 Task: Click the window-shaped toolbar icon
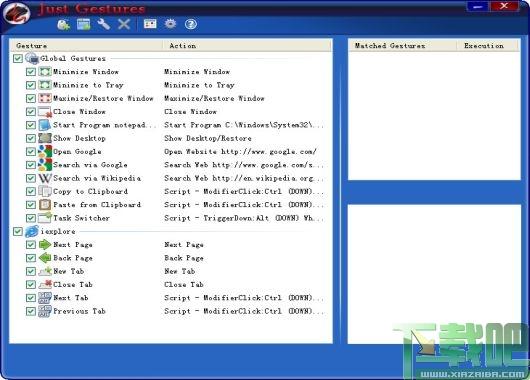pos(83,24)
